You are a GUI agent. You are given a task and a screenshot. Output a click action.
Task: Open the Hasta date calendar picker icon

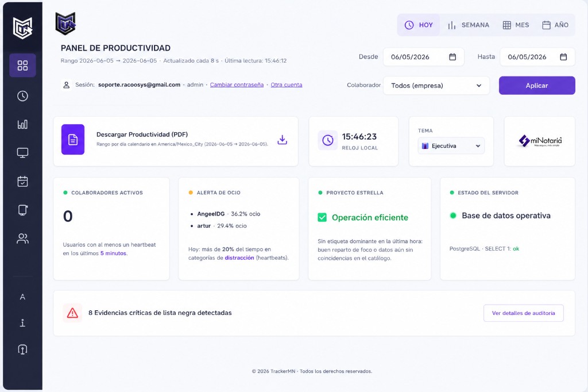tap(563, 57)
